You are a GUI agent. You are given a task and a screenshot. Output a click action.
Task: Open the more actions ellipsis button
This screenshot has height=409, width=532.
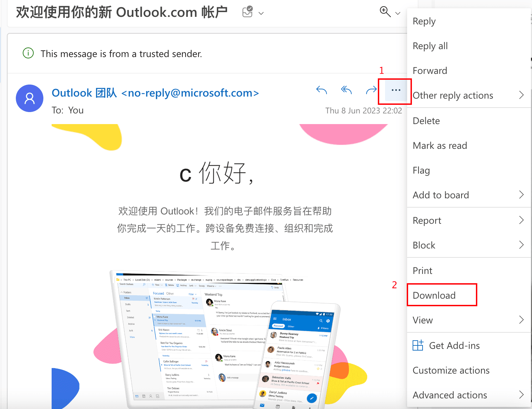(x=396, y=90)
